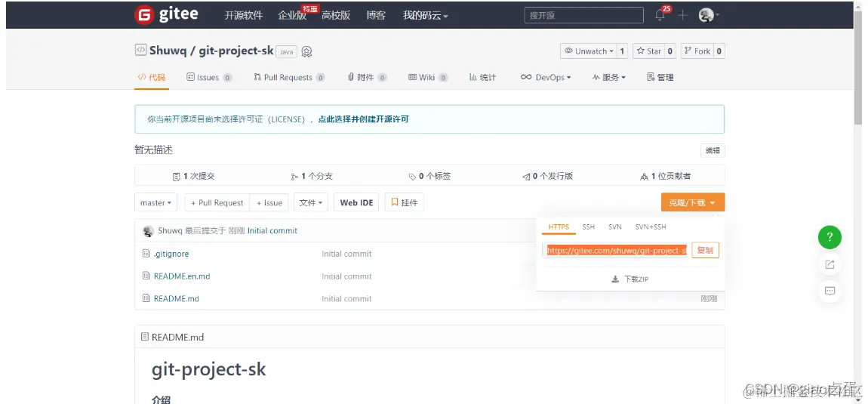Open 博客 in top navigation

coord(376,16)
